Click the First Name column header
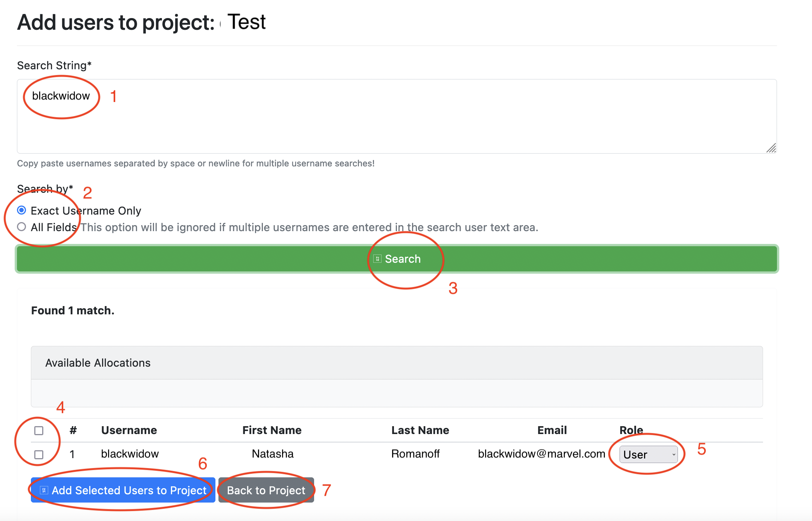This screenshot has width=812, height=521. tap(272, 430)
